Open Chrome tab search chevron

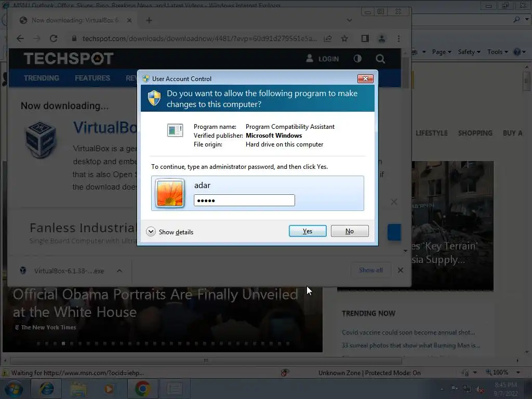pos(349,20)
